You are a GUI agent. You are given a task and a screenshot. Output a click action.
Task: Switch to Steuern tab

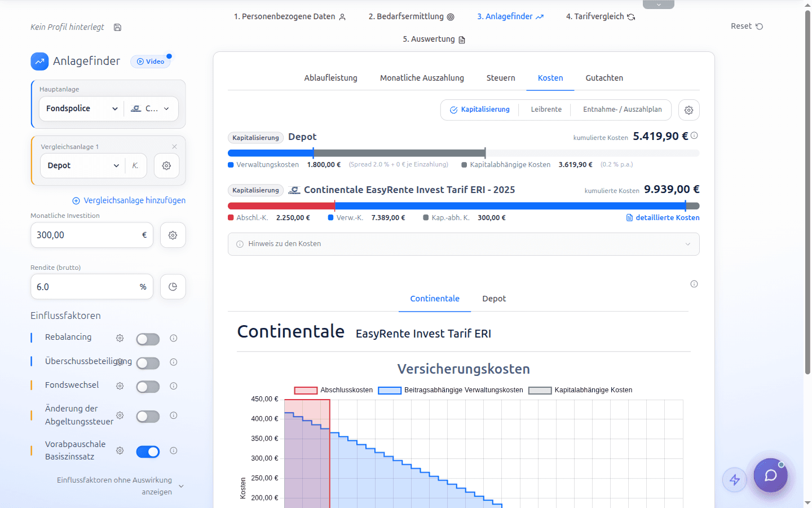click(501, 78)
